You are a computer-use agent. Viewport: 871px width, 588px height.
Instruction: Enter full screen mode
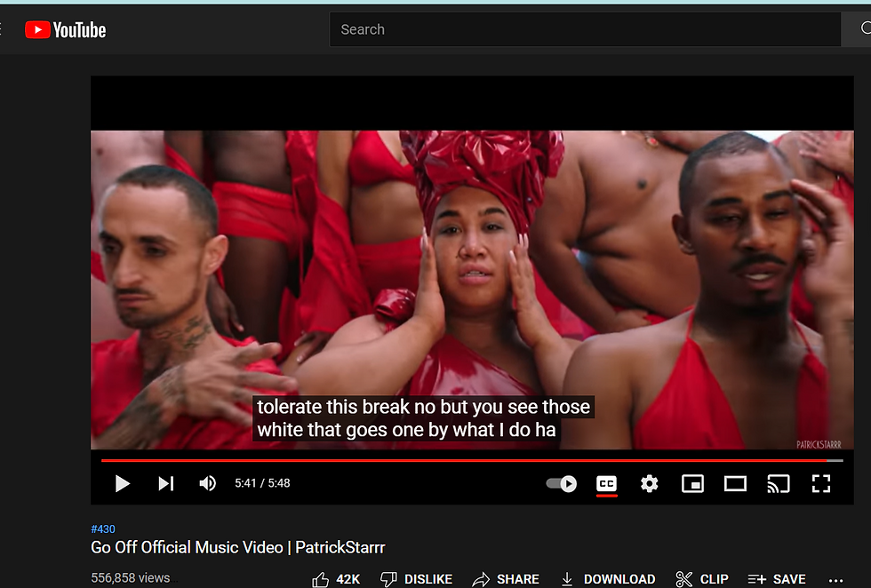coord(821,483)
